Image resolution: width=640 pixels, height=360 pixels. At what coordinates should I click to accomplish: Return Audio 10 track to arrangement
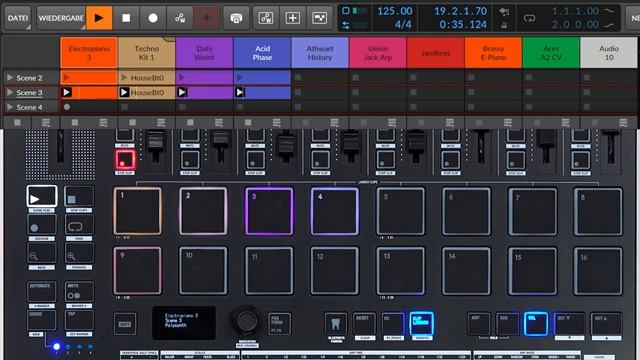tap(623, 122)
